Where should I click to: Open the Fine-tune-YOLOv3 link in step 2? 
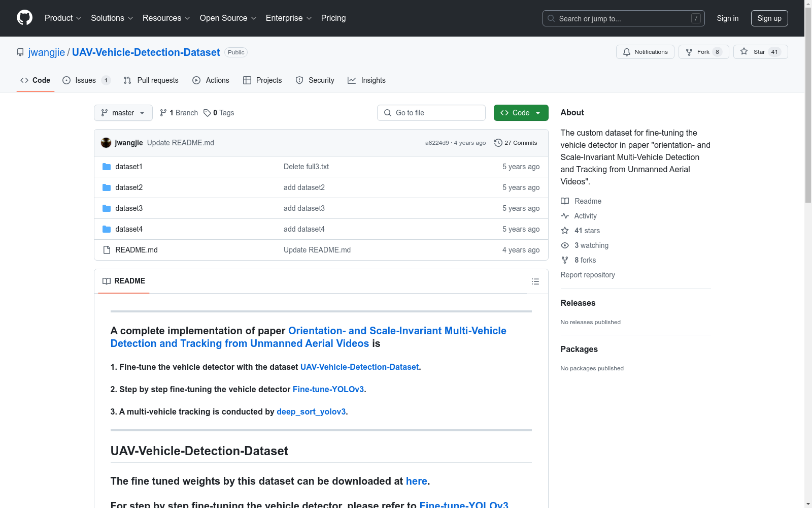click(x=328, y=389)
